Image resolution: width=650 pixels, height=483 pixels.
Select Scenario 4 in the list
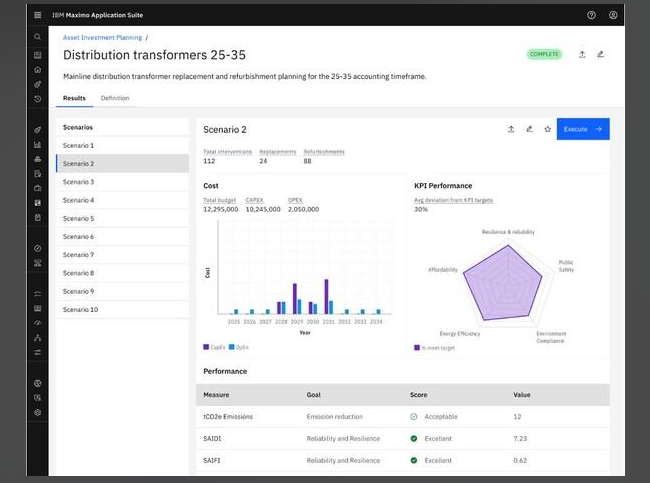(x=122, y=200)
